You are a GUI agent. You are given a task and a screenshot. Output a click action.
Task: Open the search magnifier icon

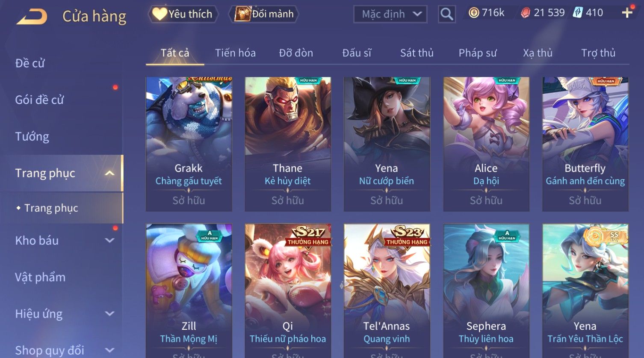(446, 14)
